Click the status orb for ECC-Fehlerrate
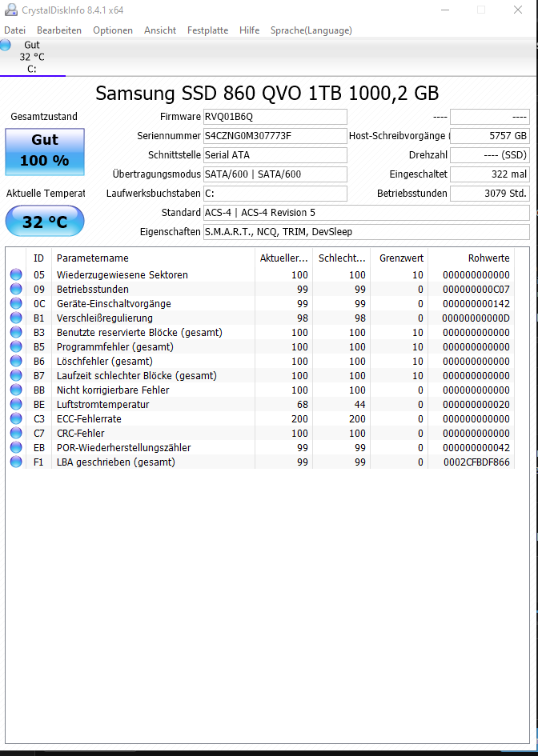Screen dimensions: 538x756 click(16, 418)
